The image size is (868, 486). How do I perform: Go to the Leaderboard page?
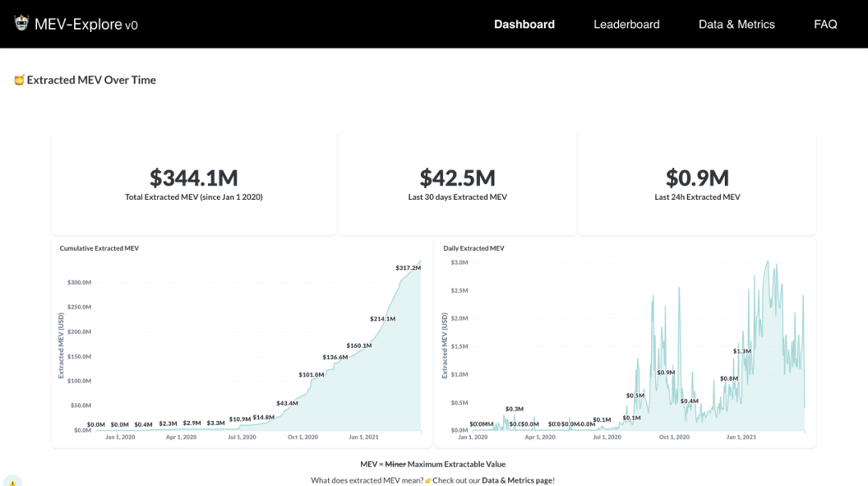tap(626, 24)
